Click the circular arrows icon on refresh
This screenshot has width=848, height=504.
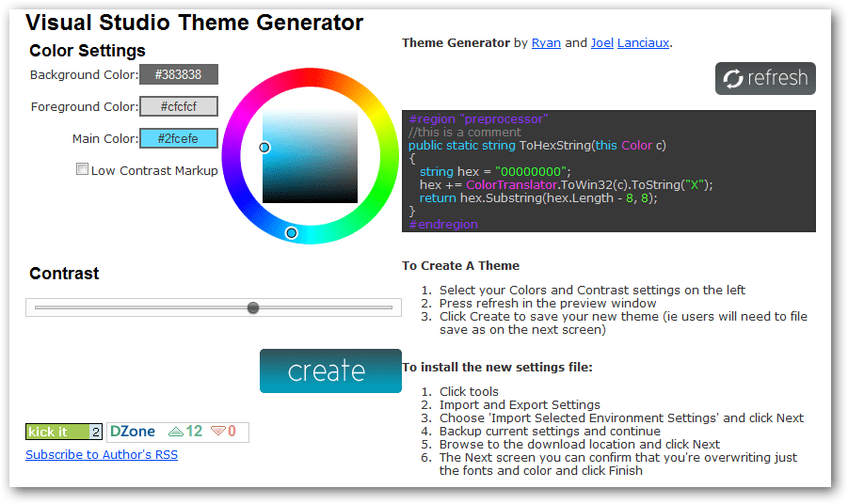pos(733,79)
